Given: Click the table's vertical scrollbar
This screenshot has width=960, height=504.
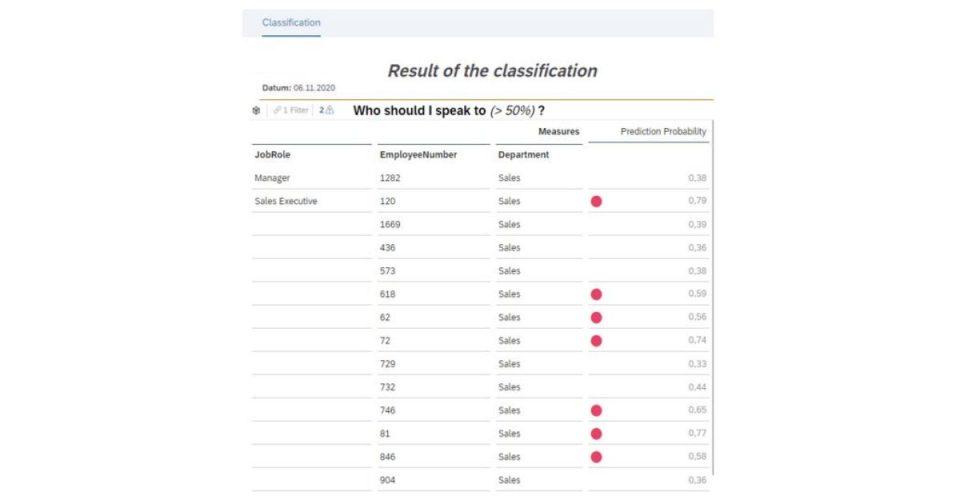Looking at the screenshot, I should 713,298.
